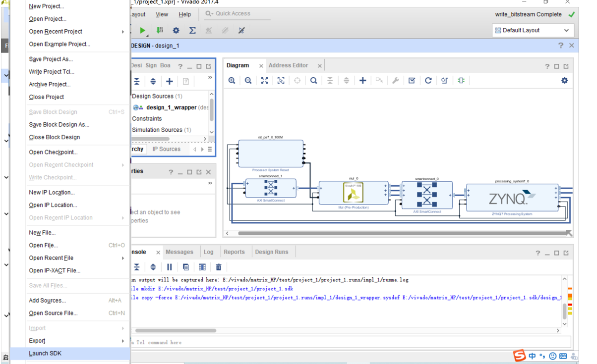Switch to Address Editor tab
597x364 pixels.
click(x=288, y=65)
